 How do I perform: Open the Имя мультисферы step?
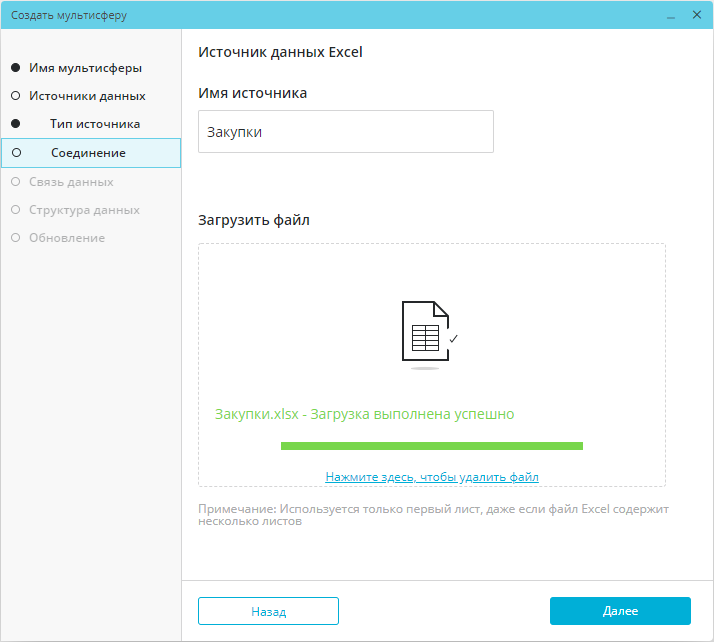pyautogui.click(x=85, y=68)
